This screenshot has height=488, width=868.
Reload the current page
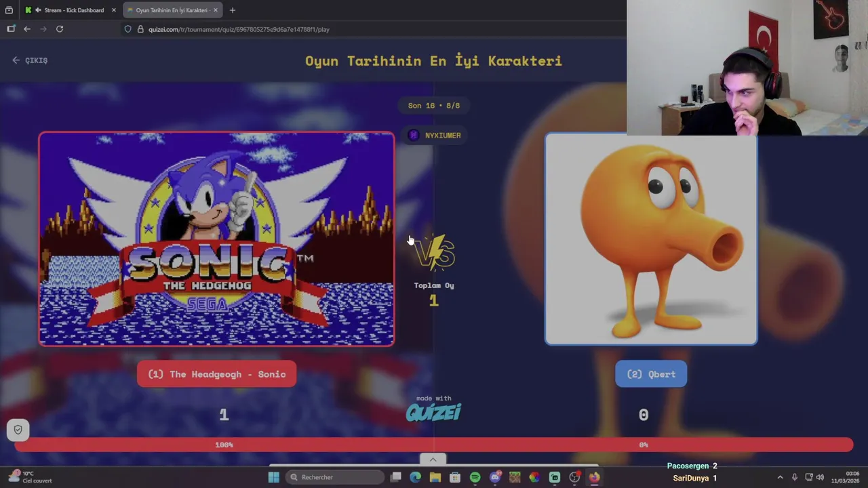[60, 29]
